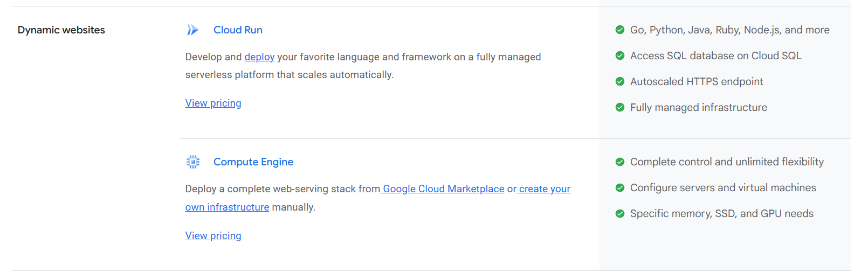Click the "serverless platform that scales automatically" text
The image size is (868, 279).
(x=289, y=75)
